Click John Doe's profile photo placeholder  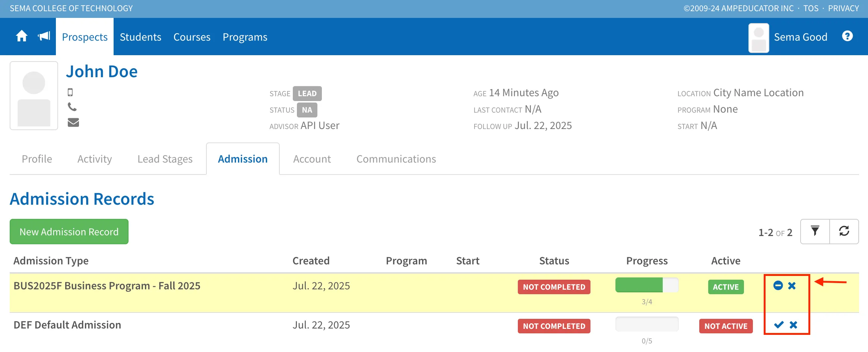coord(34,96)
